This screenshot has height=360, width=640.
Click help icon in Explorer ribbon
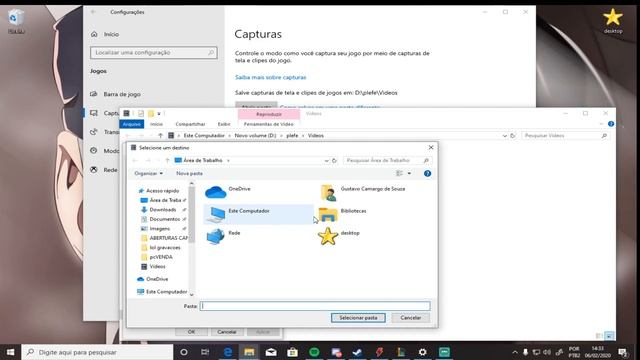pos(611,124)
